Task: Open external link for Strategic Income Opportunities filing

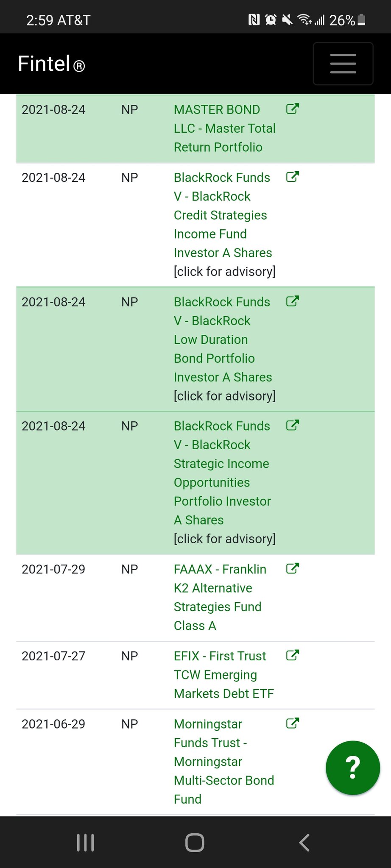Action: [293, 426]
